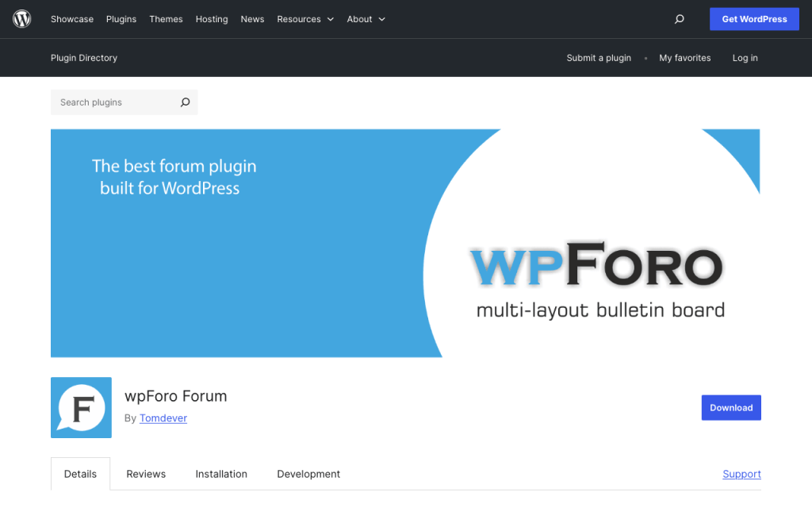The image size is (812, 508).
Task: Open the header search magnifier icon
Action: 680,19
